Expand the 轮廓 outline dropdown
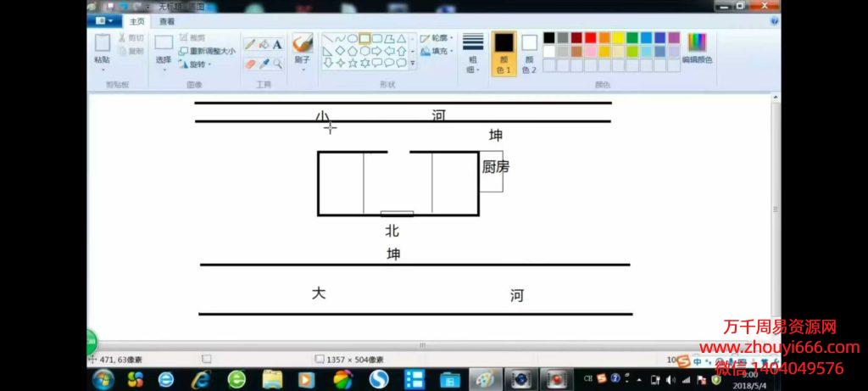The width and height of the screenshot is (868, 391). coord(437,38)
